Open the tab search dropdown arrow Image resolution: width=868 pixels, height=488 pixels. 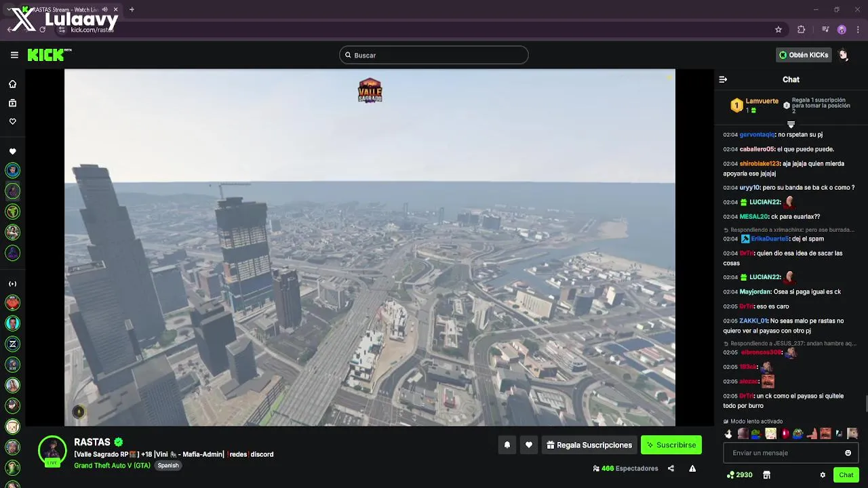pos(8,9)
